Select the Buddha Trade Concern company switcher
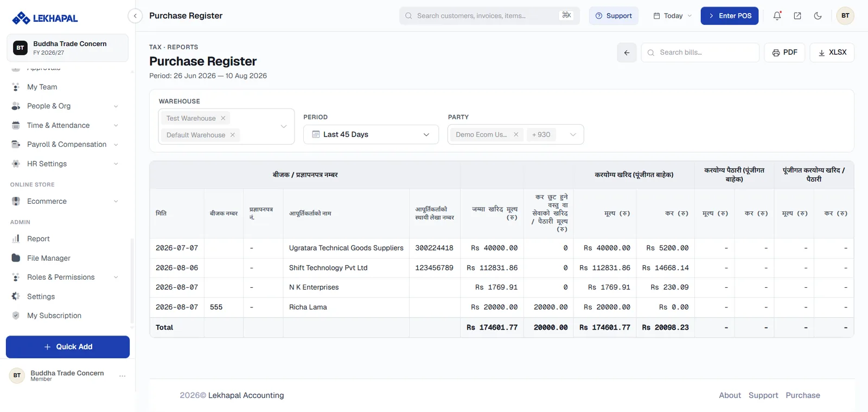This screenshot has height=412, width=868. 68,48
